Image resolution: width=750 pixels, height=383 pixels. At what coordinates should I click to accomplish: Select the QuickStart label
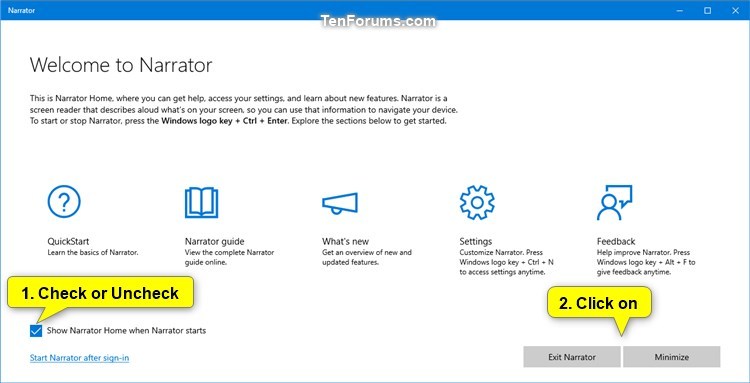point(68,241)
